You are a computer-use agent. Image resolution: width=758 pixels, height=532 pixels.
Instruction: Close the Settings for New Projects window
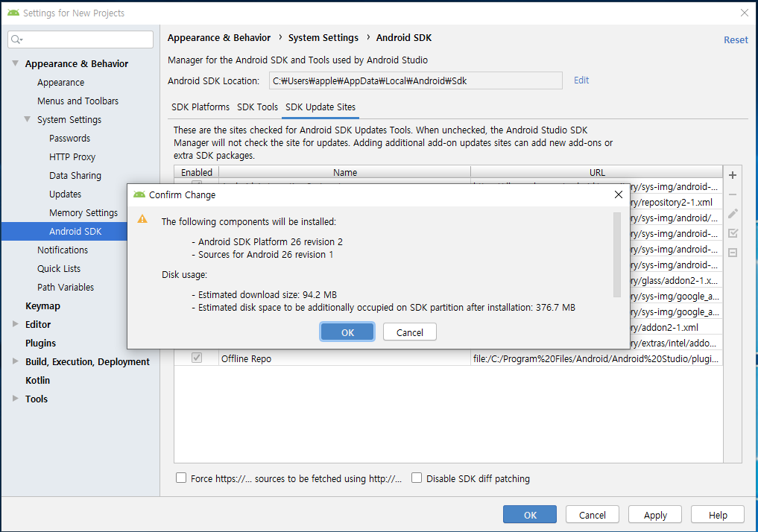coord(745,13)
